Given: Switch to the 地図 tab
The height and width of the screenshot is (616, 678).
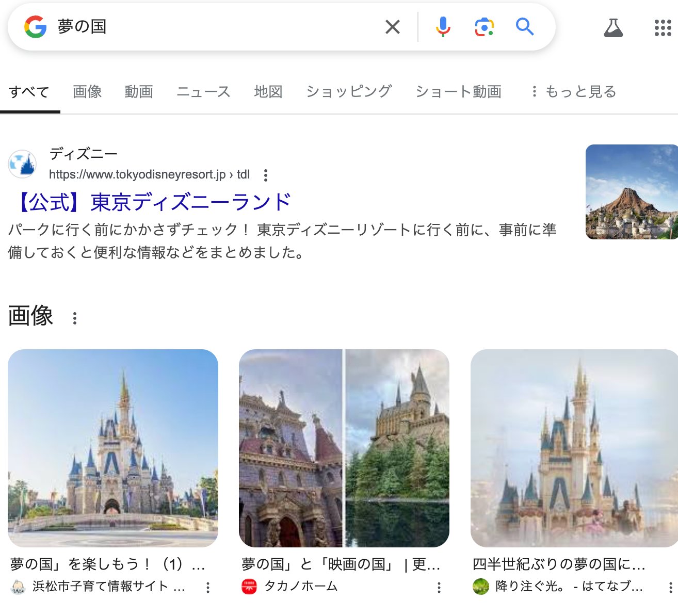Looking at the screenshot, I should click(x=268, y=92).
